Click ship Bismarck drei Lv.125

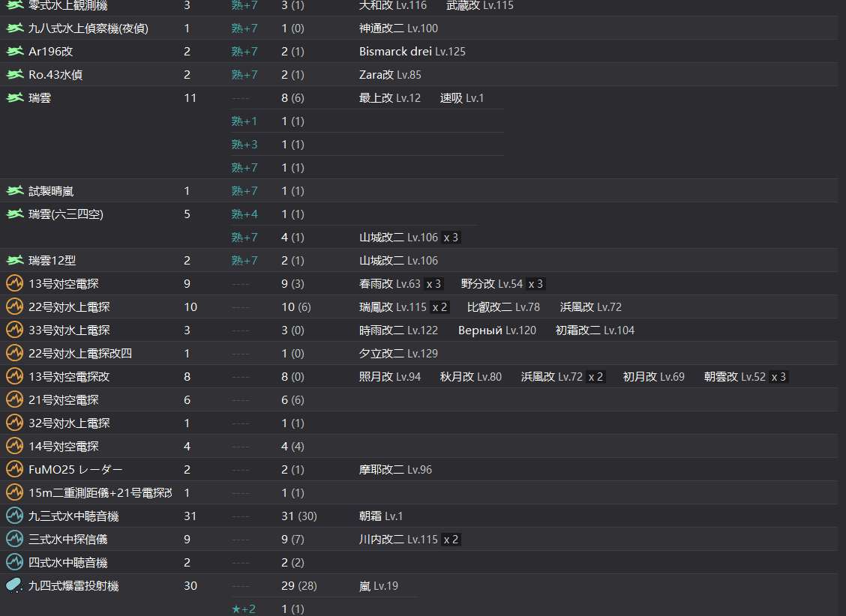(x=412, y=51)
